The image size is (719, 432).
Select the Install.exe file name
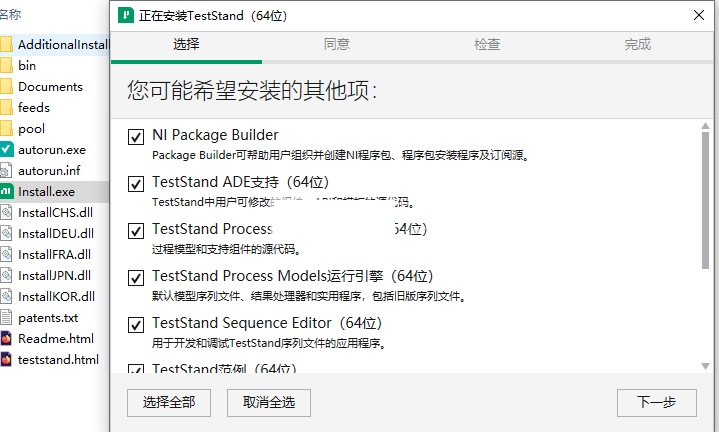pyautogui.click(x=46, y=192)
